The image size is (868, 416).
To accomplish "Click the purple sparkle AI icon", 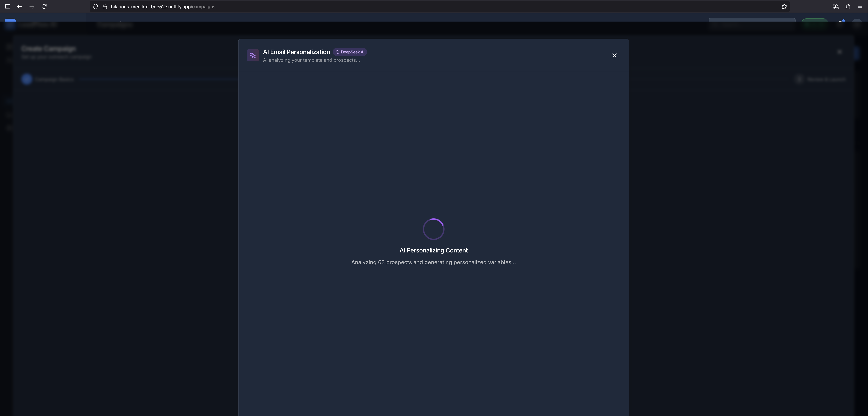I will click(x=253, y=55).
